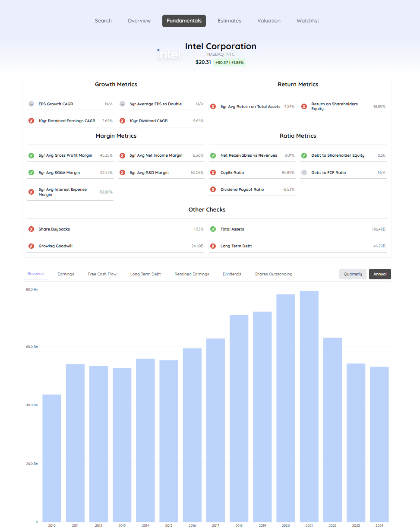Switch chart to Earnings
The image size is (420, 528).
[x=66, y=274]
